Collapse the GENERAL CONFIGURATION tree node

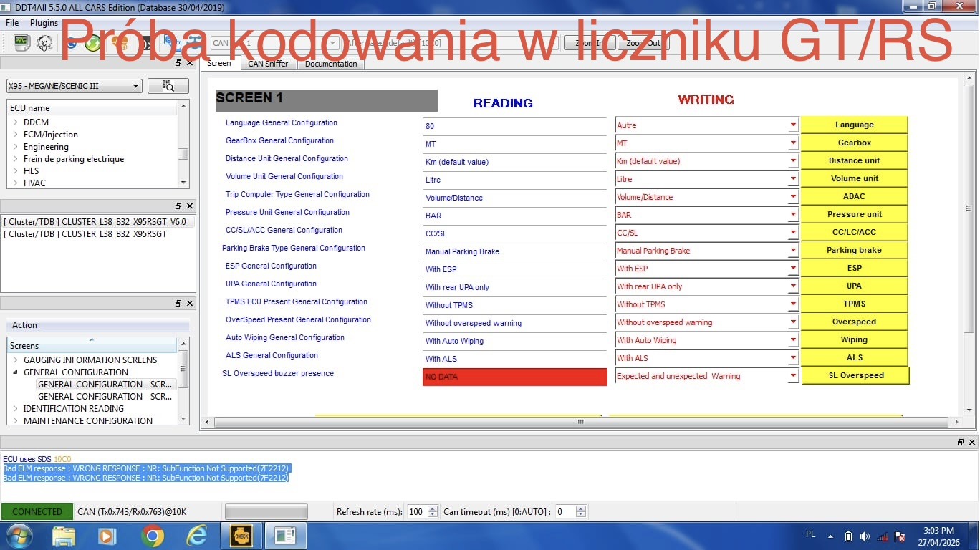(16, 372)
